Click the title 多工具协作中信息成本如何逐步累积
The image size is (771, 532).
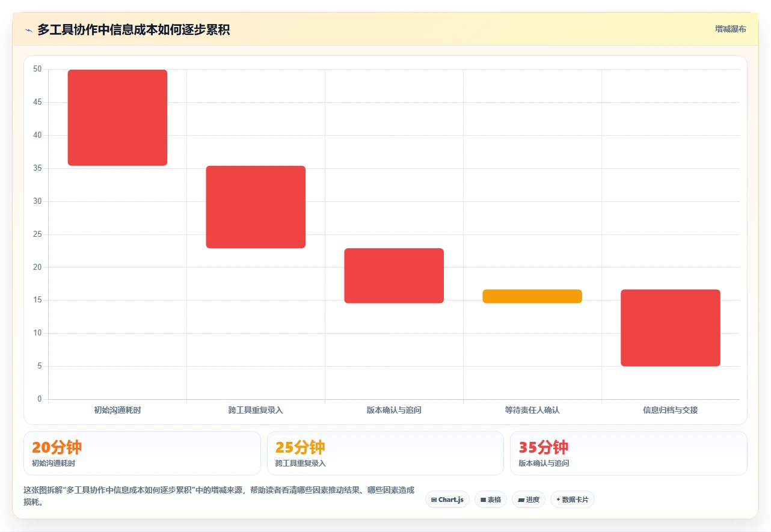click(x=134, y=29)
